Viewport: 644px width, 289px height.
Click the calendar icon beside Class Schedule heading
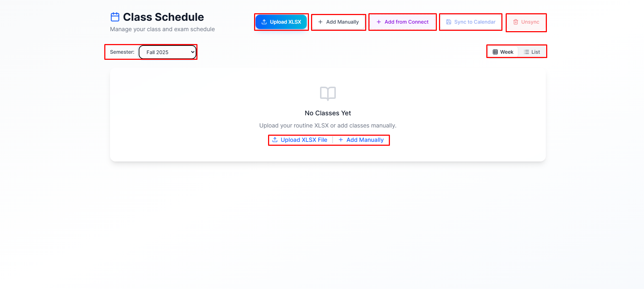point(114,16)
